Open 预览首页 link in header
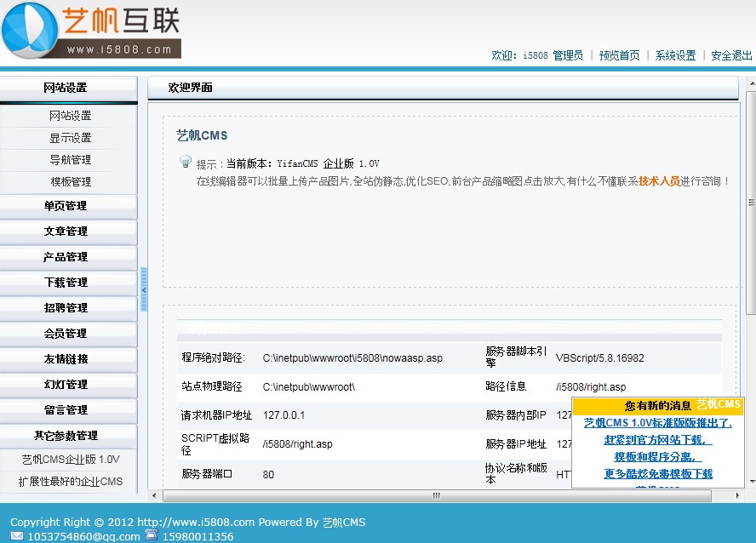 pyautogui.click(x=619, y=55)
